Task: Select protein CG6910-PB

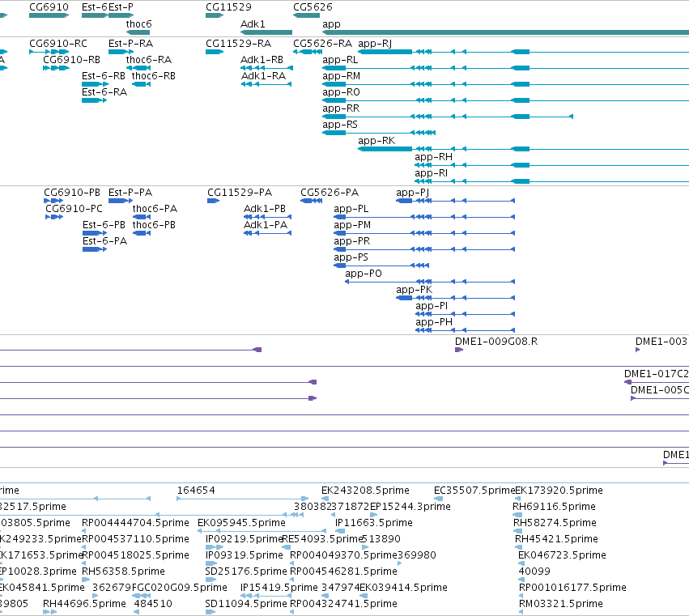Action: click(53, 201)
